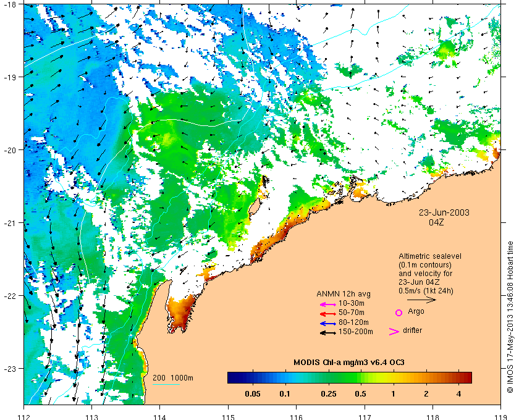Click the 'and velocity for' text line

click(x=425, y=274)
